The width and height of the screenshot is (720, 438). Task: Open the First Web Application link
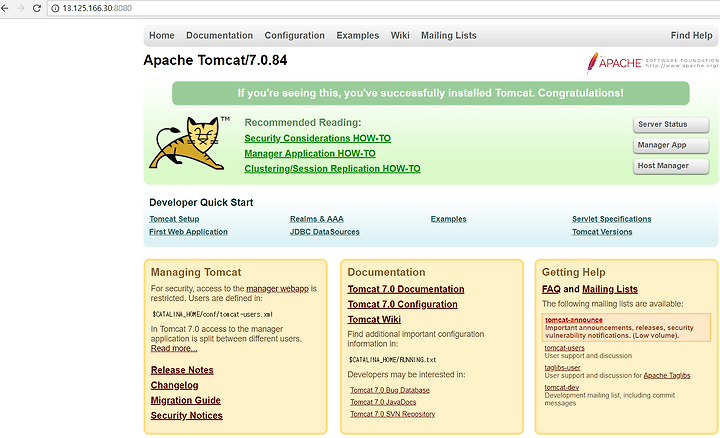click(188, 232)
